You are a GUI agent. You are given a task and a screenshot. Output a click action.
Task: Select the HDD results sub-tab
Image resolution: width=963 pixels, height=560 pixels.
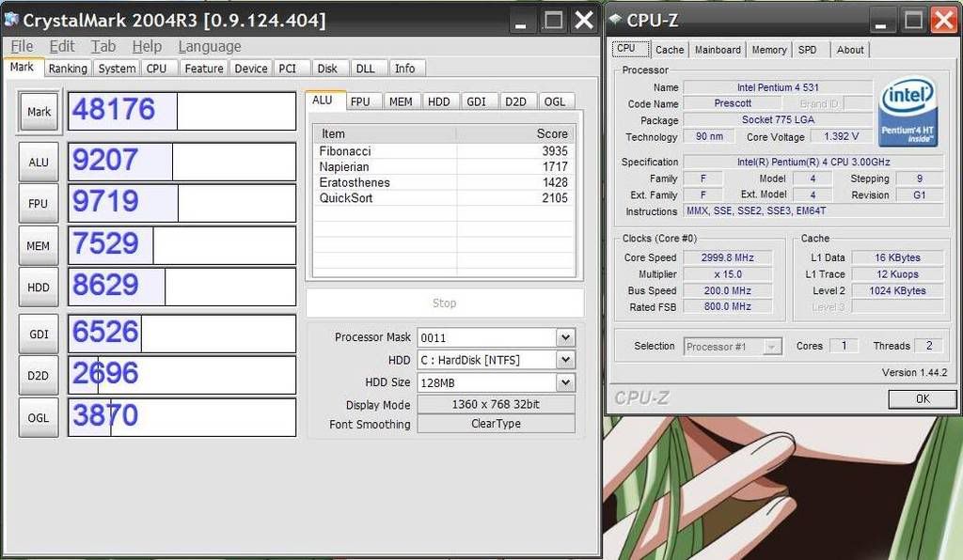(x=439, y=101)
